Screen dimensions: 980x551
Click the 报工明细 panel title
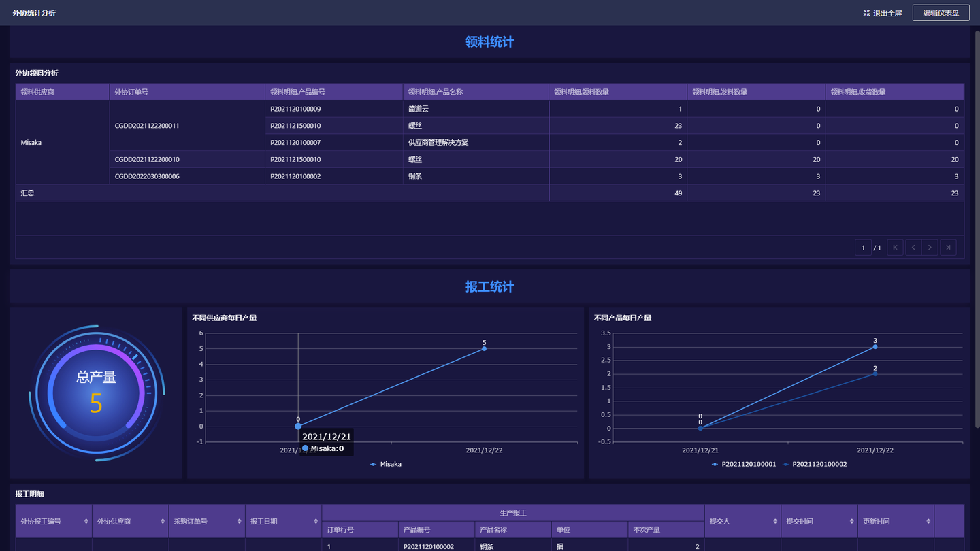29,494
